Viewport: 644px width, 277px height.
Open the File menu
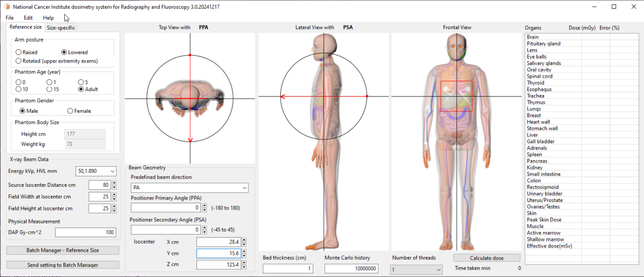10,18
